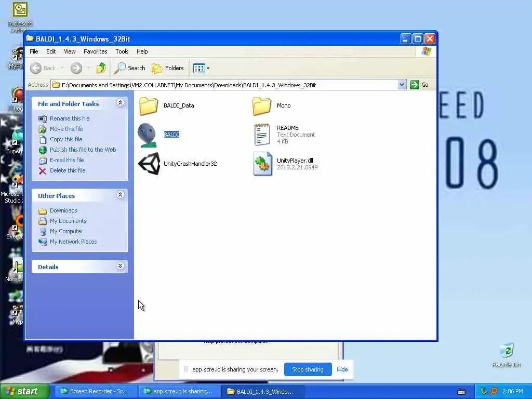Click Stop sharing button
Viewport: 532px width, 399px height.
pos(308,369)
